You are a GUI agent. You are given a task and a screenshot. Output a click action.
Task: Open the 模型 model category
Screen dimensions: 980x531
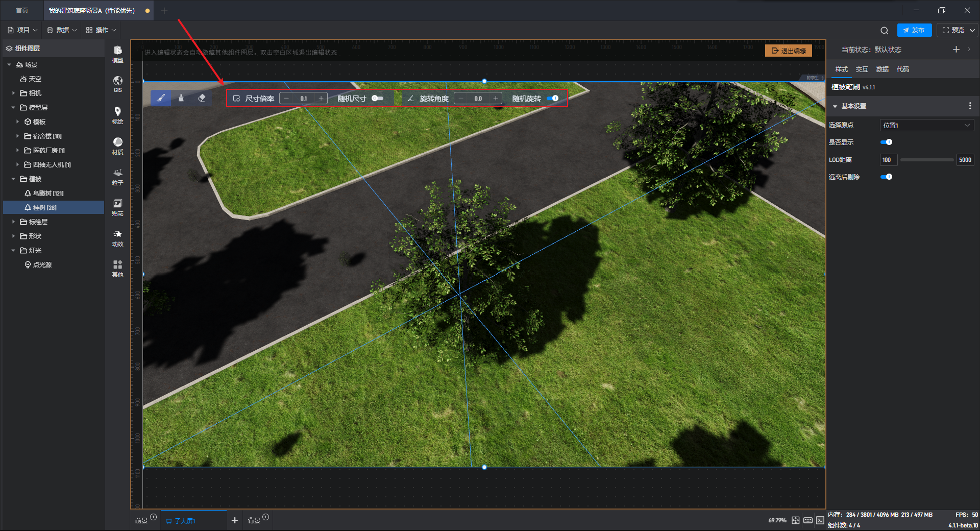117,53
